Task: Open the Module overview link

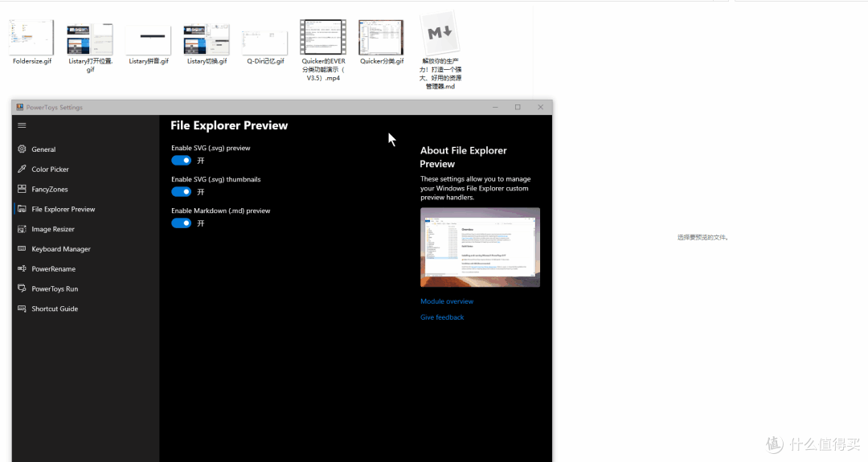Action: [447, 301]
